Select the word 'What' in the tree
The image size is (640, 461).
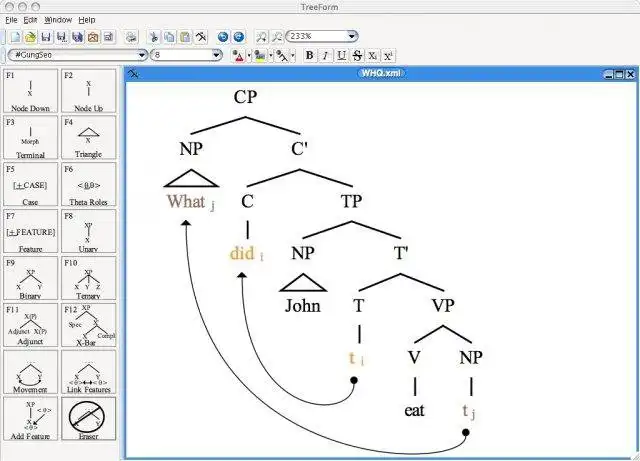[186, 201]
